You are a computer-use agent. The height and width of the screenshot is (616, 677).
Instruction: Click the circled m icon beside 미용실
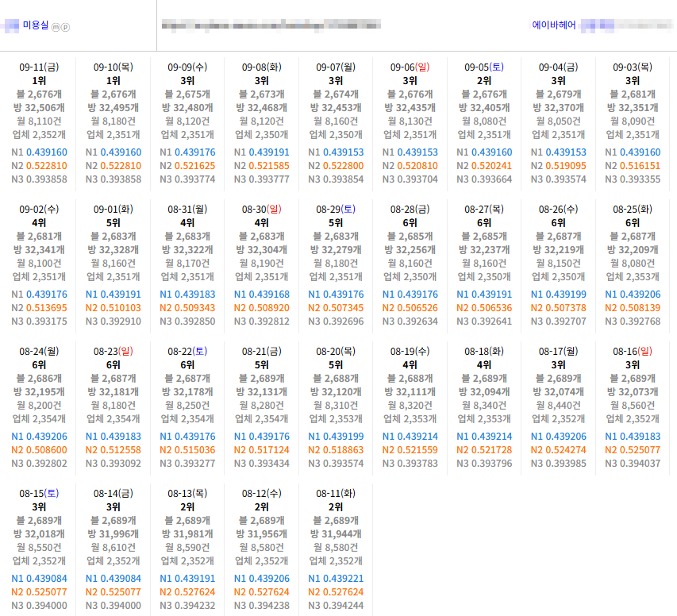[56, 27]
